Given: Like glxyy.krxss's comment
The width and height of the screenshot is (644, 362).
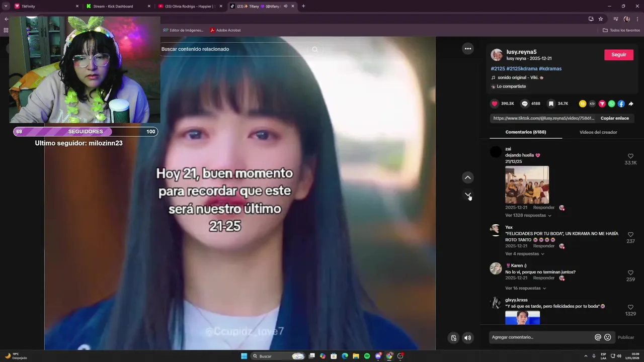Looking at the screenshot, I should tap(630, 307).
